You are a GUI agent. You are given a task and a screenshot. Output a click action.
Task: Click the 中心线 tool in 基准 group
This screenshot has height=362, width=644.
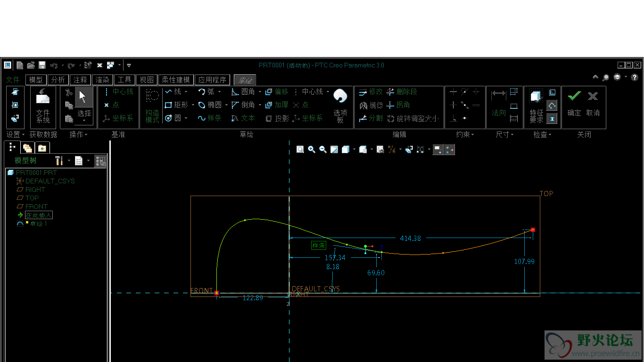[x=118, y=91]
